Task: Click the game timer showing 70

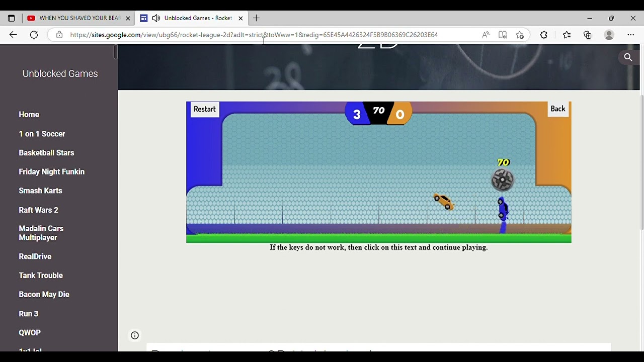Action: (x=379, y=110)
